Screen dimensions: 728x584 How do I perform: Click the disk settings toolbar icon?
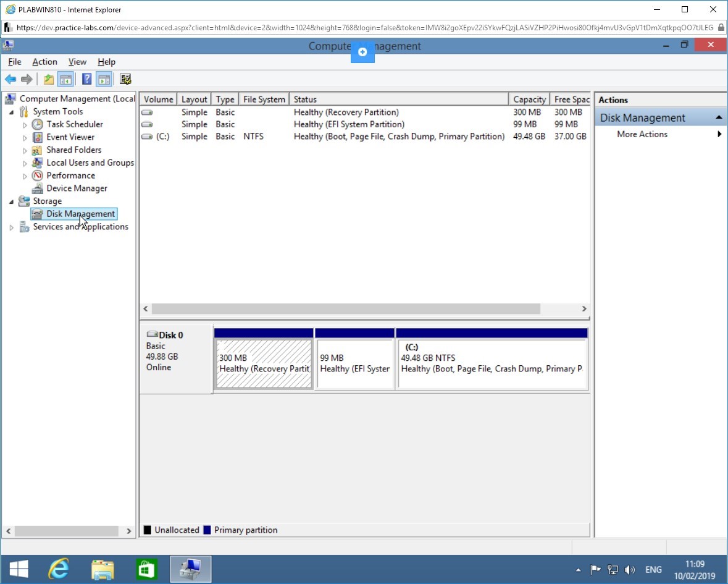point(125,79)
